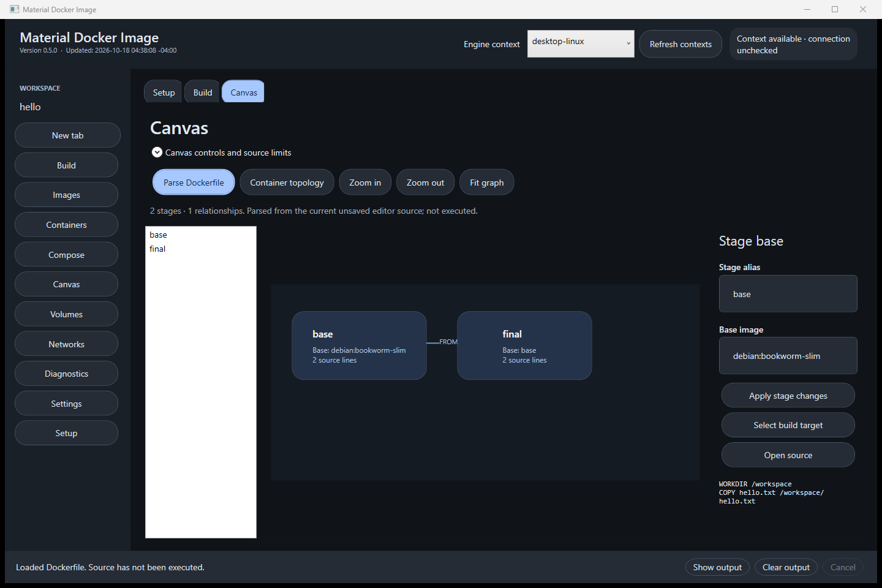
Task: Open Networks in the sidebar
Action: [66, 344]
